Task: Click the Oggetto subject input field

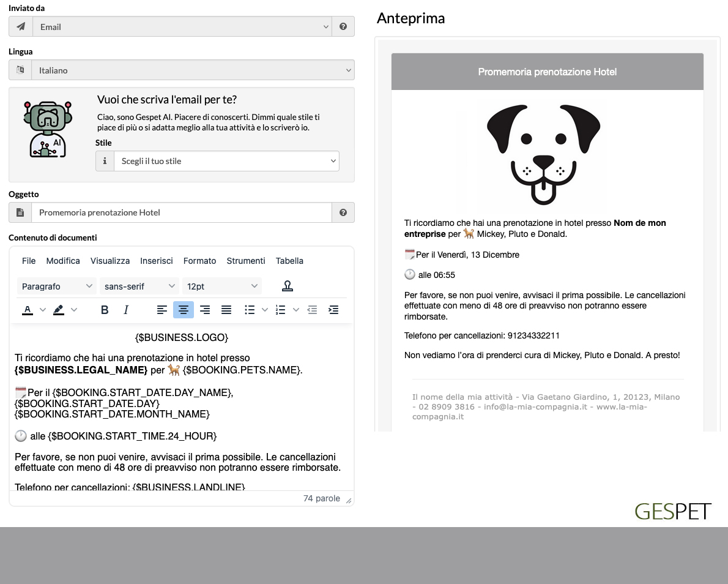Action: tap(182, 212)
